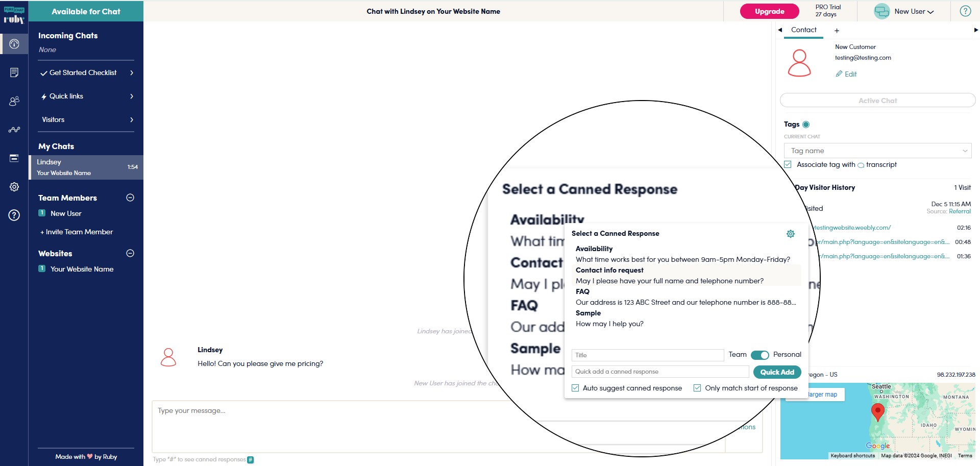Expand Quick links section
The image size is (980, 466).
(x=86, y=96)
